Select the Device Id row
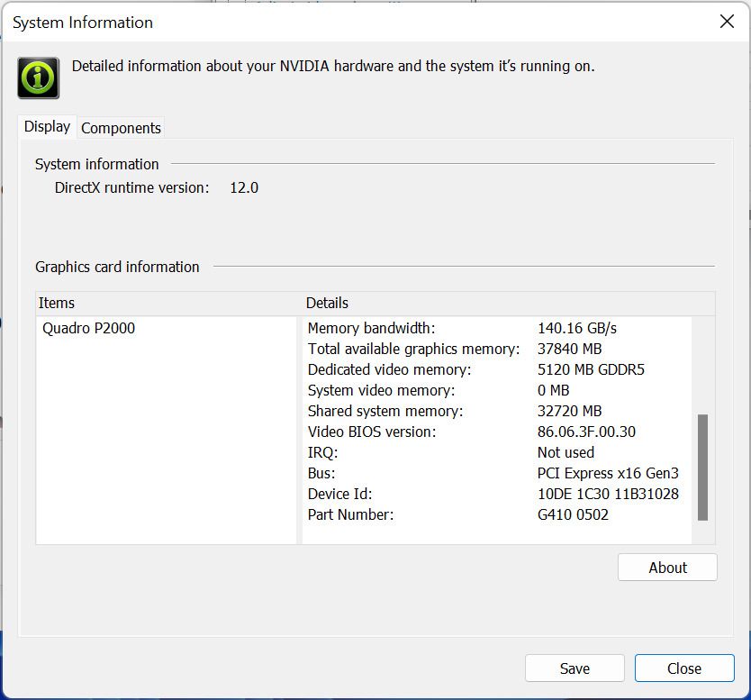This screenshot has width=751, height=700. pos(497,494)
